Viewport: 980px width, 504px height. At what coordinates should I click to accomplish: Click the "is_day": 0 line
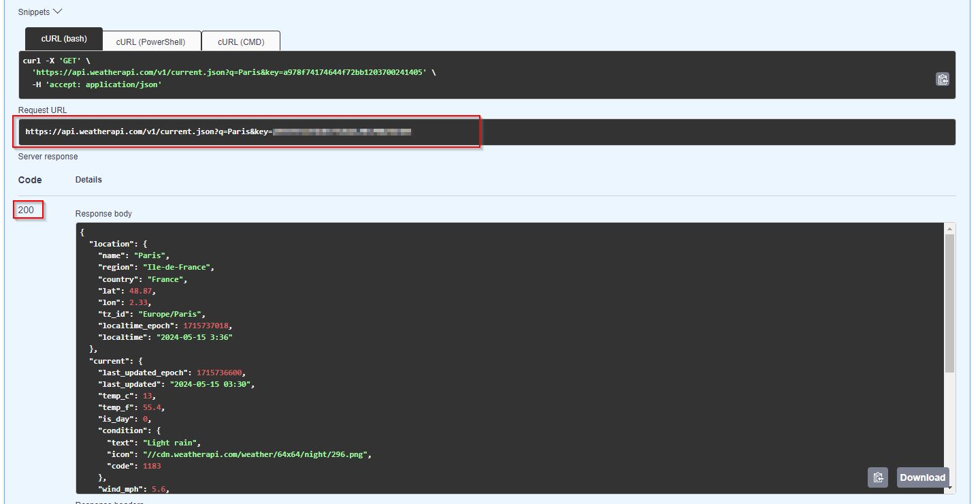point(125,419)
